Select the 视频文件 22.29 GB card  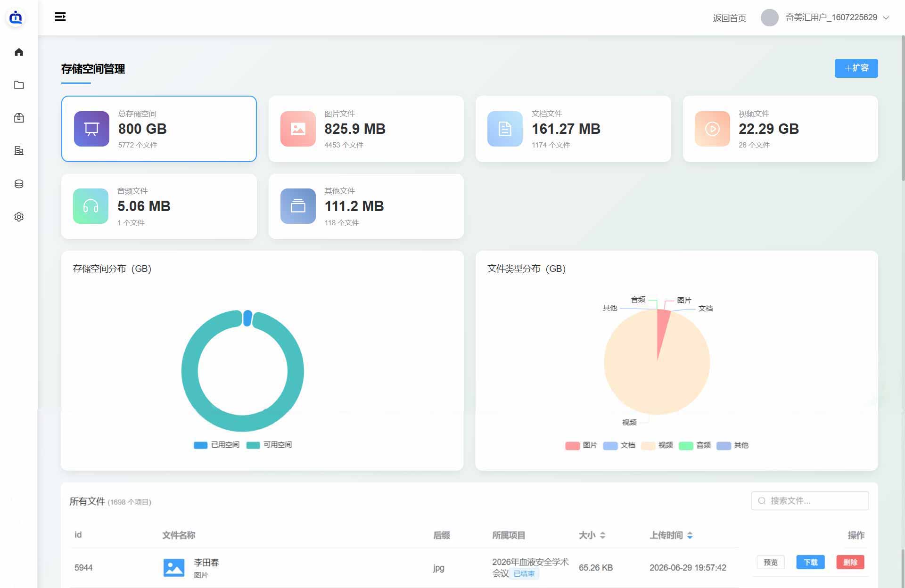coord(781,129)
